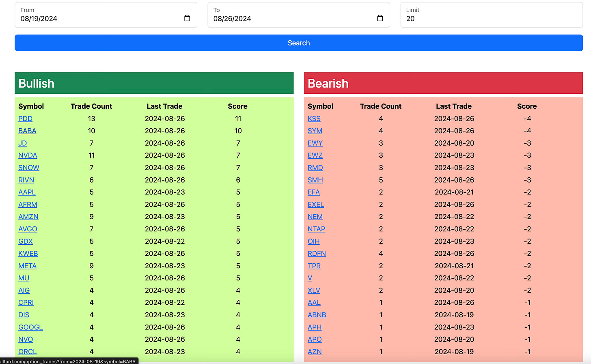The width and height of the screenshot is (591, 364).
Task: Open the NTAP bearish symbol link
Action: click(316, 229)
